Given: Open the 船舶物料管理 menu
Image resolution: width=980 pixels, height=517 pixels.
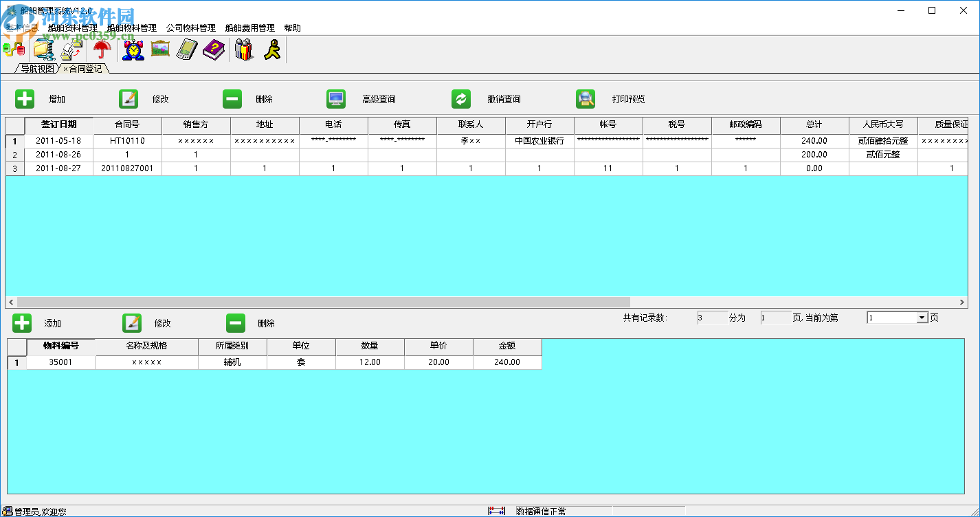Looking at the screenshot, I should coord(132,28).
